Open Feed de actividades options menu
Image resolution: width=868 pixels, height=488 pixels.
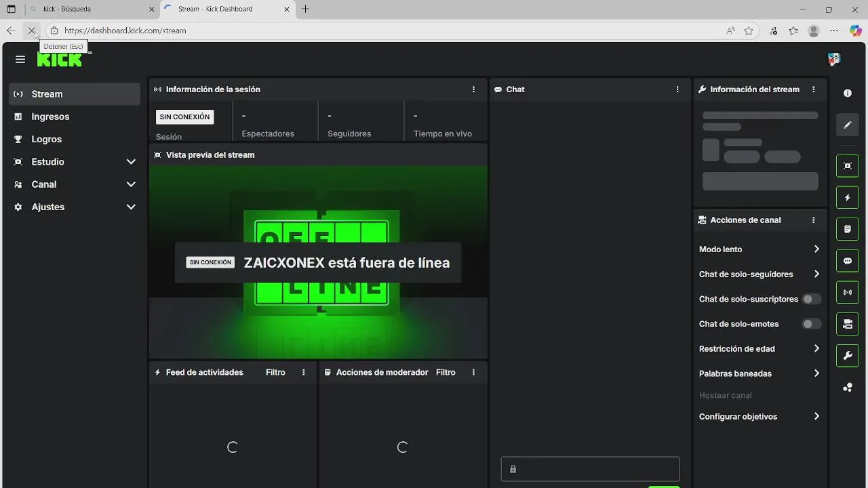tap(304, 372)
